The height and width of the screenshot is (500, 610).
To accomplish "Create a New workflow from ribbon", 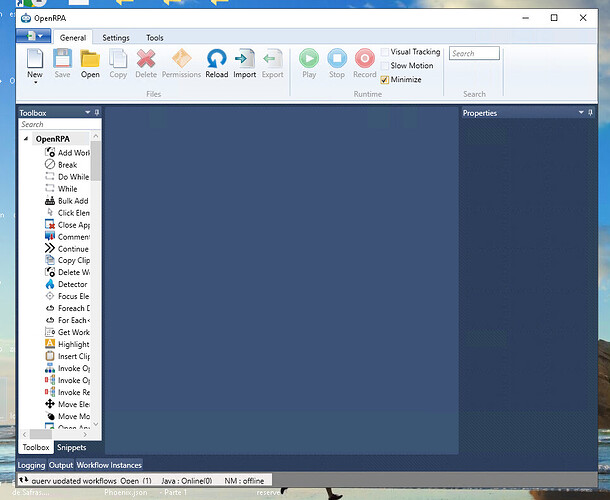I will click(x=35, y=63).
